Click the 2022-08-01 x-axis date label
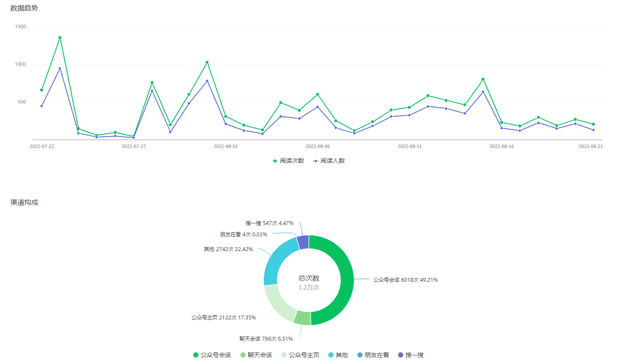The image size is (619, 364). coord(226,146)
